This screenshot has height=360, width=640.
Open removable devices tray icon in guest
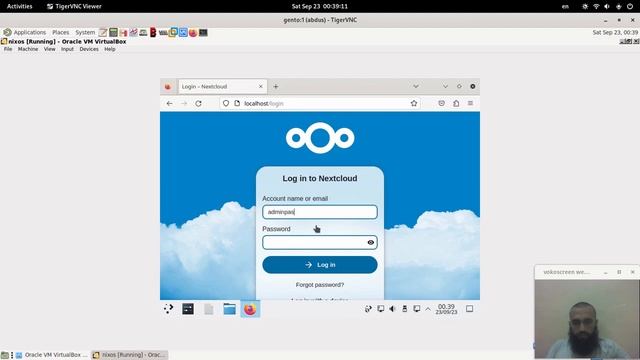404,309
